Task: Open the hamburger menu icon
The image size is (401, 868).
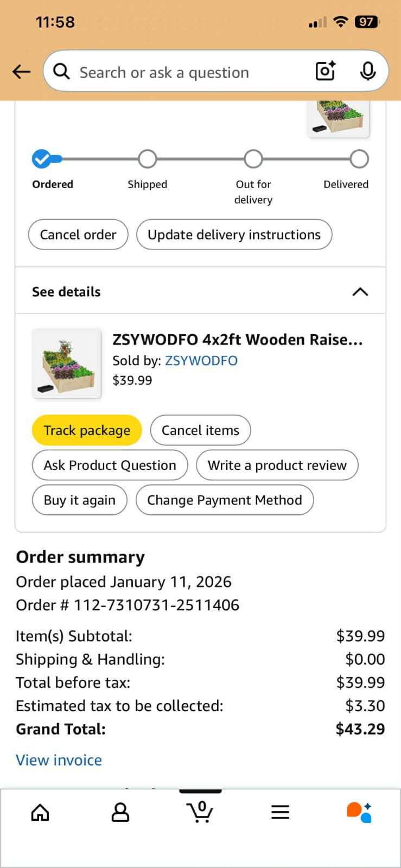Action: (280, 812)
